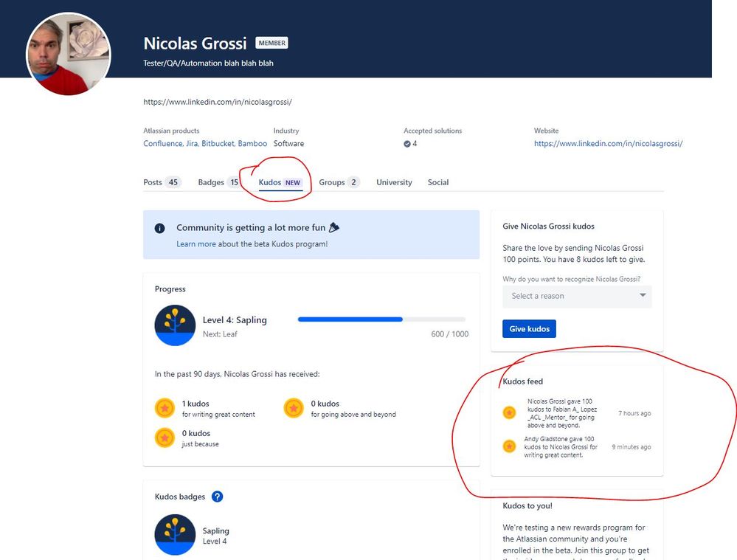Select the Kudos tab
This screenshot has width=737, height=560.
pyautogui.click(x=280, y=182)
